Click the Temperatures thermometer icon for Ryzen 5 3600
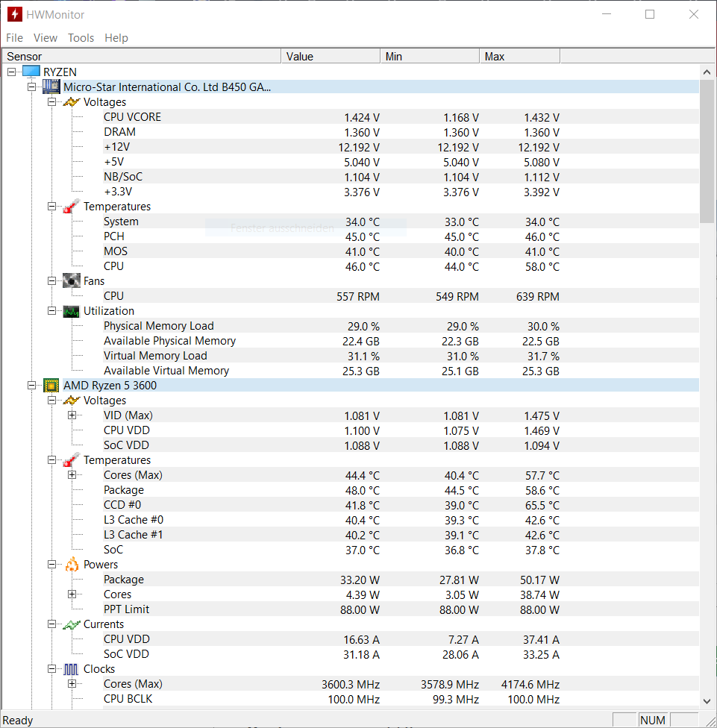Image resolution: width=717 pixels, height=728 pixels. [71, 459]
